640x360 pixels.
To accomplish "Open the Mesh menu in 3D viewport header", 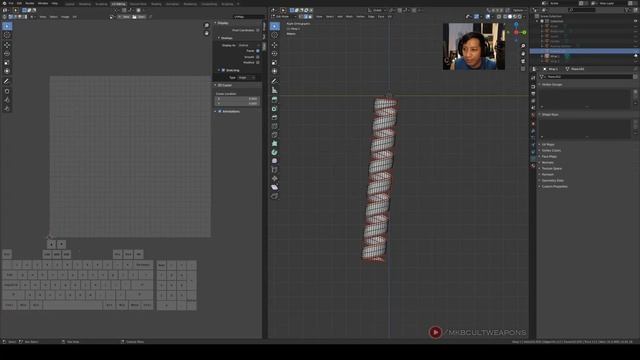I will (349, 17).
